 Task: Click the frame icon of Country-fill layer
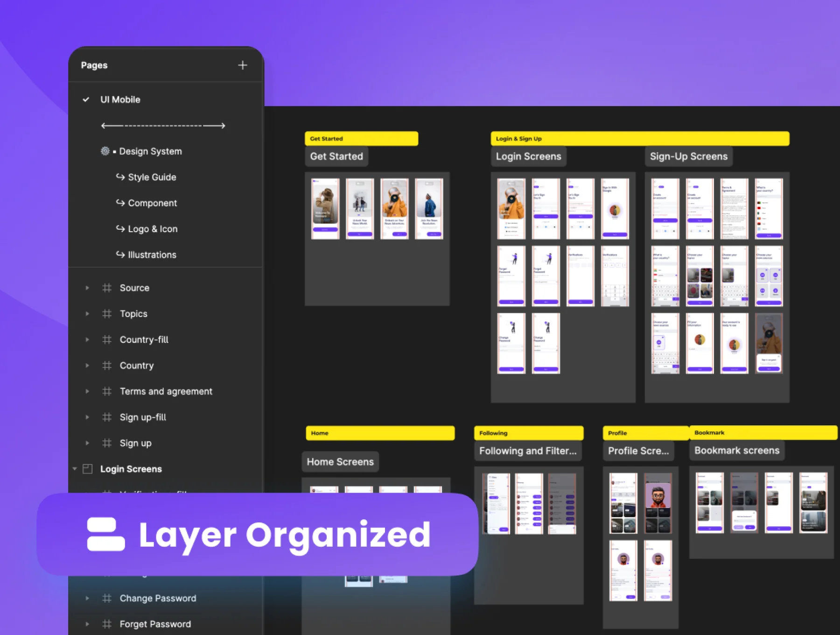click(107, 340)
